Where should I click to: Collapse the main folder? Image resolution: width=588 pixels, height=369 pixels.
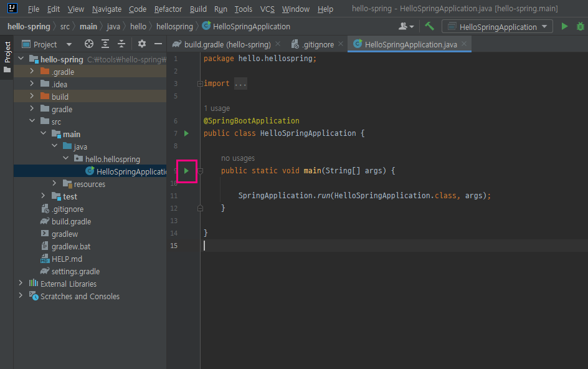pos(43,133)
